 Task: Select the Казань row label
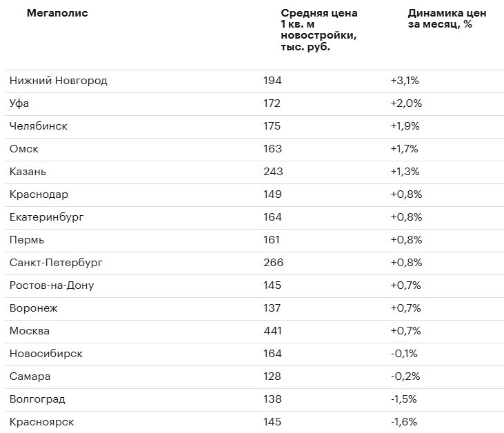pos(28,172)
